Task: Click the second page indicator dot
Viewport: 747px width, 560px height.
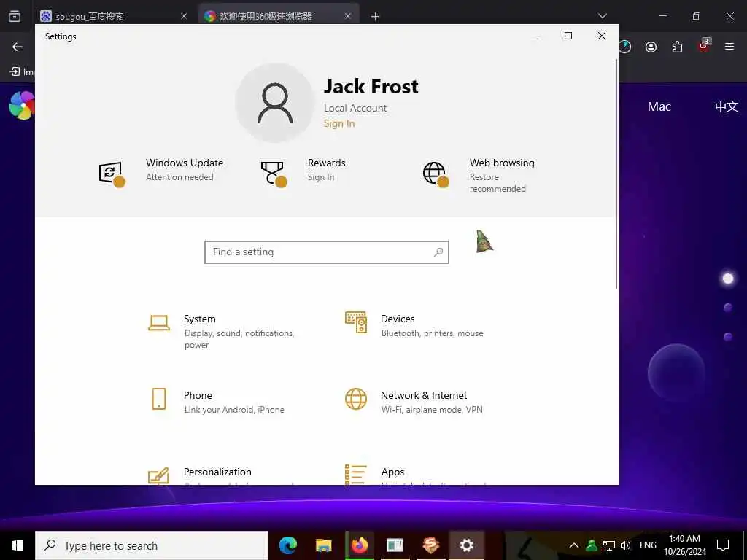Action: click(727, 308)
